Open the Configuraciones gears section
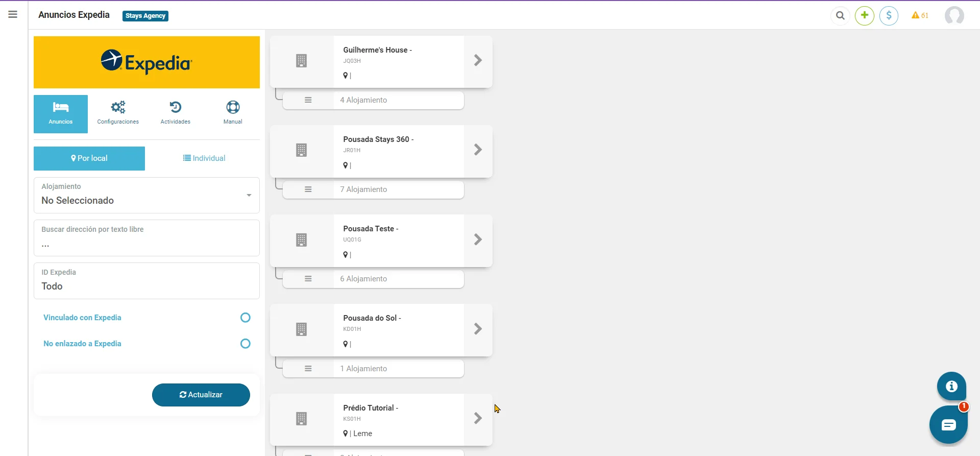Screen dimensions: 980x456 [x=118, y=113]
